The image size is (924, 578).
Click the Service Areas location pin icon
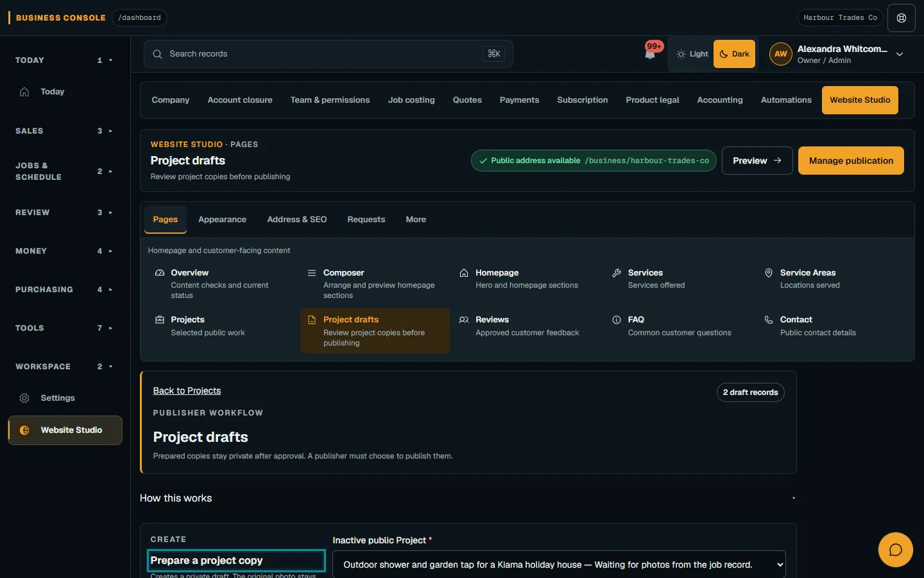click(769, 273)
